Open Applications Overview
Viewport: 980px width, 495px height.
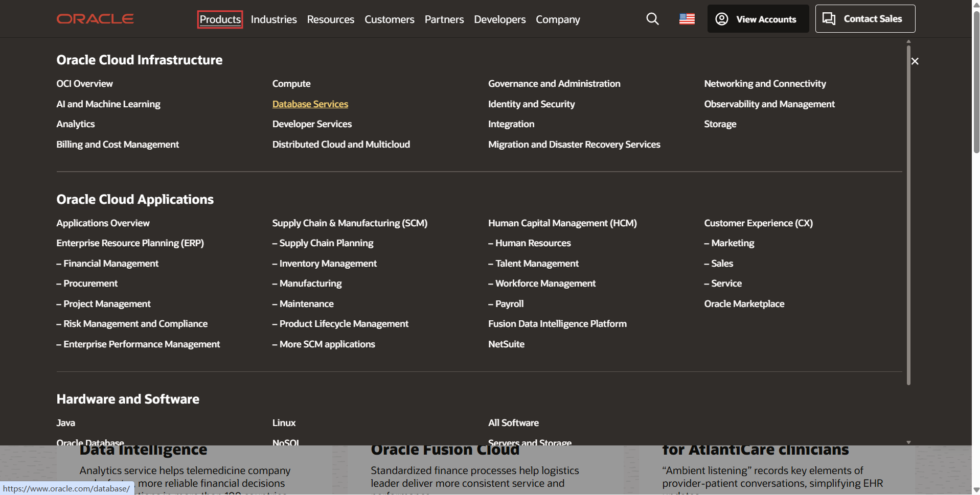pyautogui.click(x=103, y=223)
